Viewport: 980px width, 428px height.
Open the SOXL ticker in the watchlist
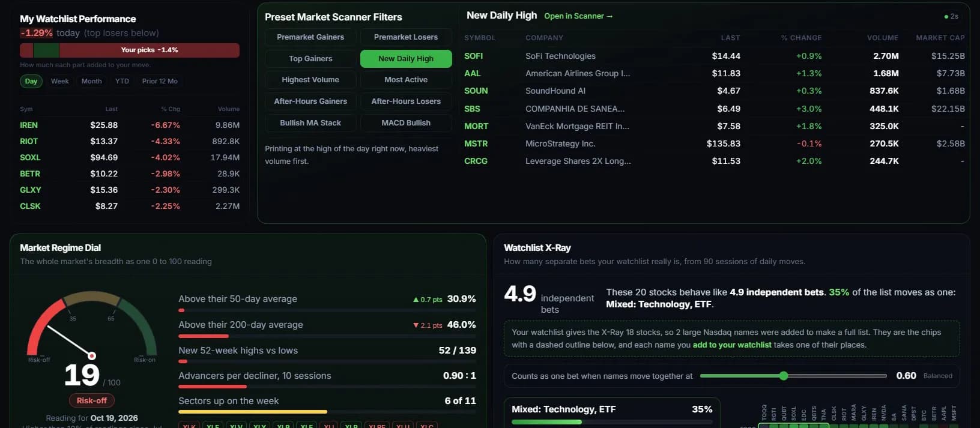coord(30,158)
